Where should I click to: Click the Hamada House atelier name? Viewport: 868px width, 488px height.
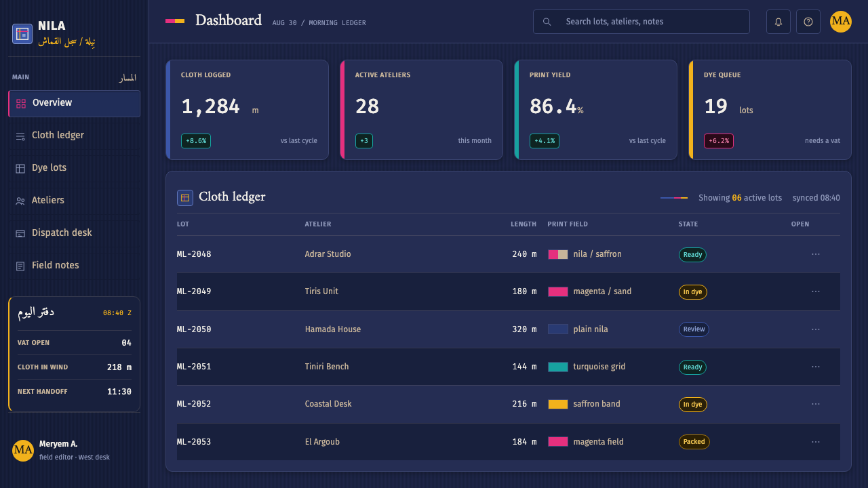tap(333, 329)
